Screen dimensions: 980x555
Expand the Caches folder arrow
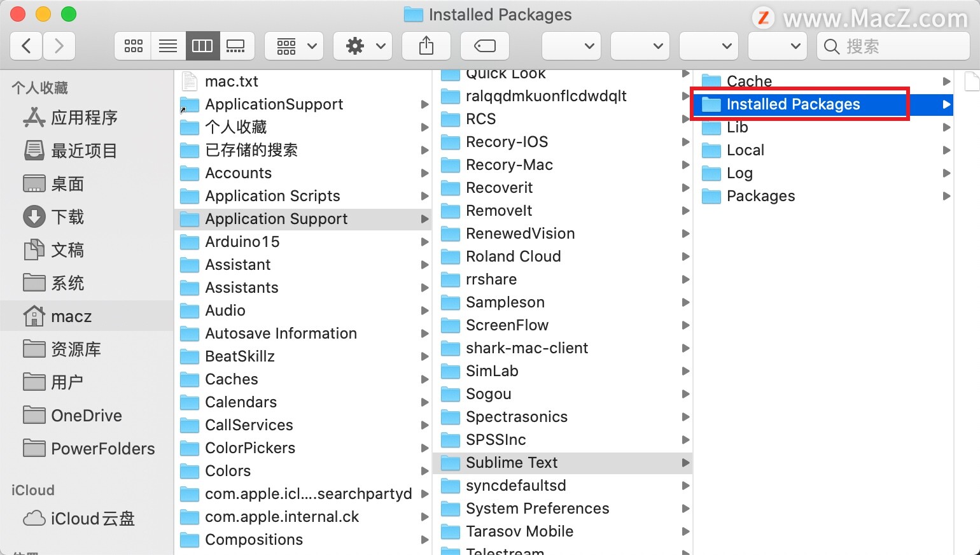tap(424, 379)
